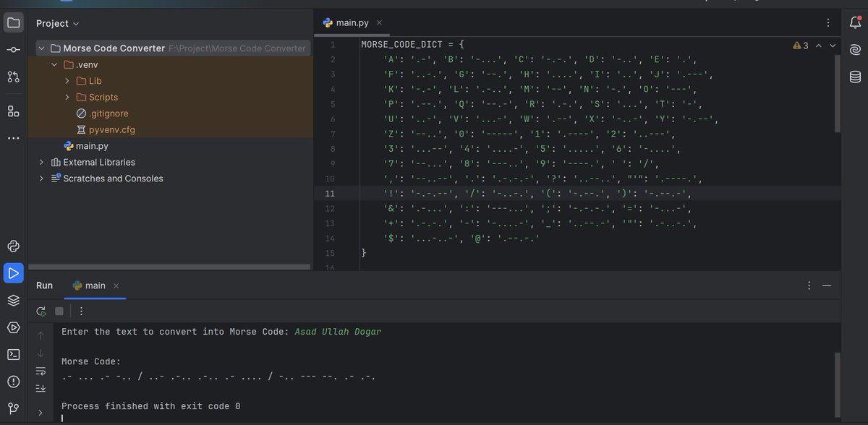Open the Services tool window
868x425 pixels.
tap(13, 327)
